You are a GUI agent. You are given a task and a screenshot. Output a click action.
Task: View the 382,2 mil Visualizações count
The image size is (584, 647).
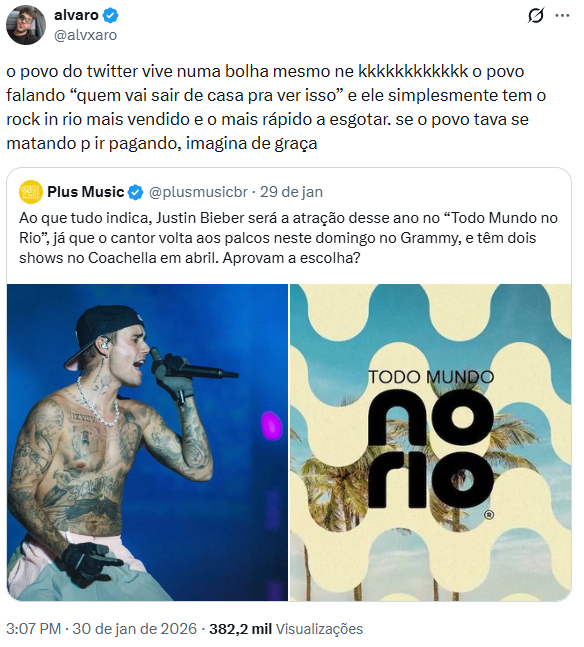click(x=286, y=629)
